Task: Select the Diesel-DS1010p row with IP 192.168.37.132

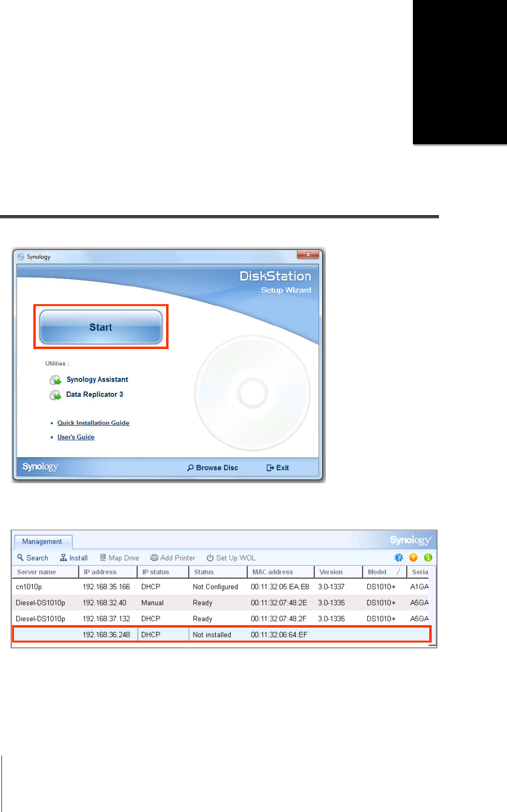Action: [220, 618]
